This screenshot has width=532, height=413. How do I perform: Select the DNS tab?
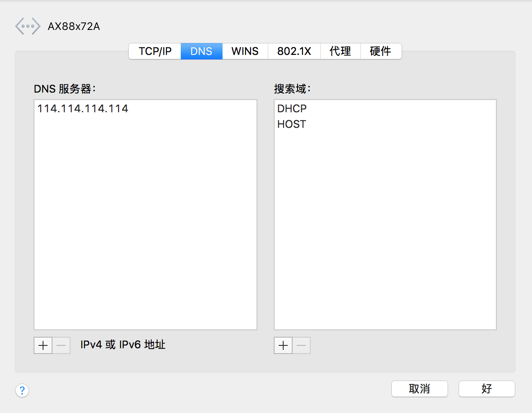pos(201,51)
